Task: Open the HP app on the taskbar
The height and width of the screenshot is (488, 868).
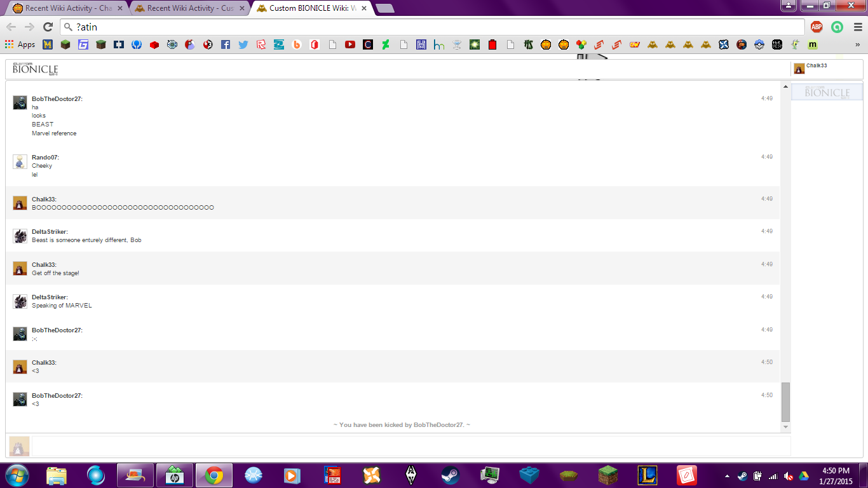Action: coord(175,475)
